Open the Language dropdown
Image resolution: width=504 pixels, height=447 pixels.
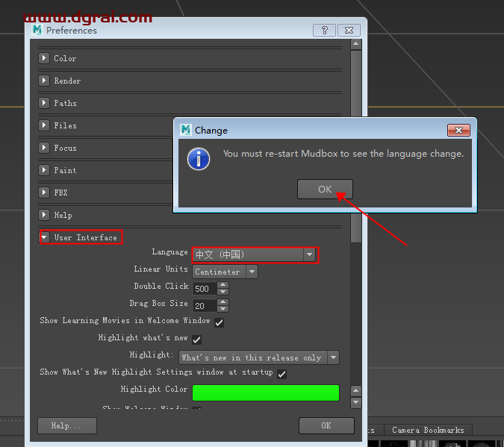[x=255, y=254]
